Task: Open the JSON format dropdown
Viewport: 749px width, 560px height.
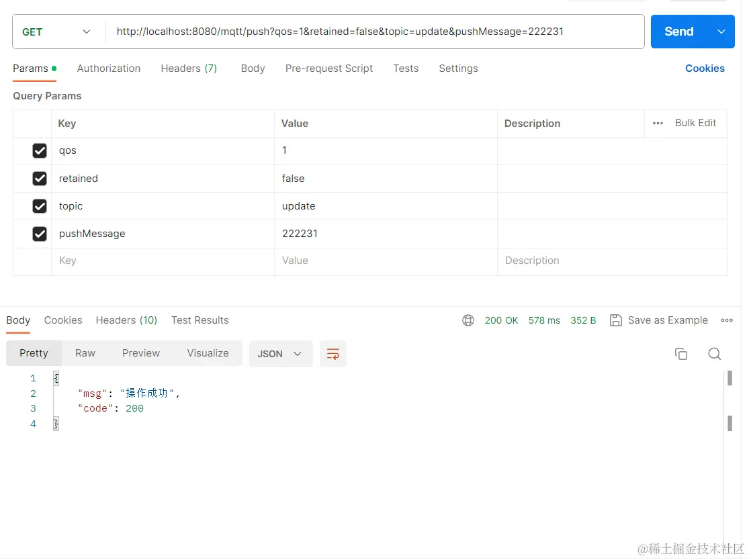Action: coord(280,354)
